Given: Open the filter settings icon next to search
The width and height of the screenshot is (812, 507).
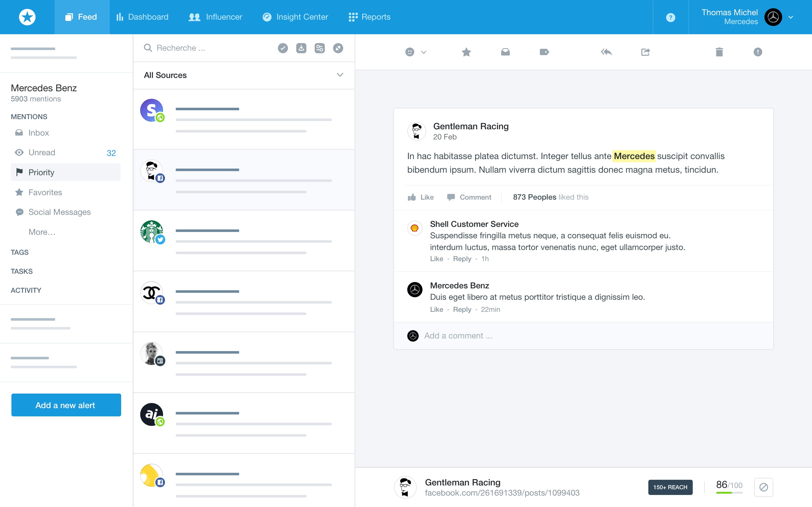Looking at the screenshot, I should [319, 48].
